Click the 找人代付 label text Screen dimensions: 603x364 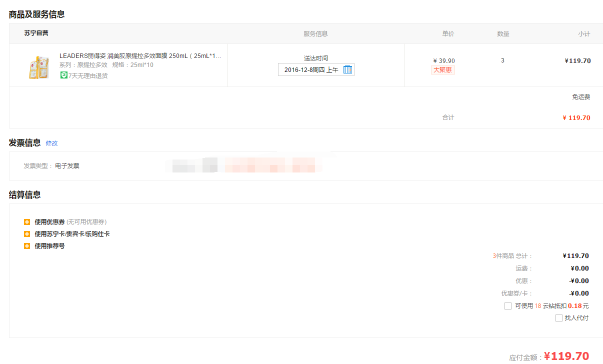click(576, 318)
